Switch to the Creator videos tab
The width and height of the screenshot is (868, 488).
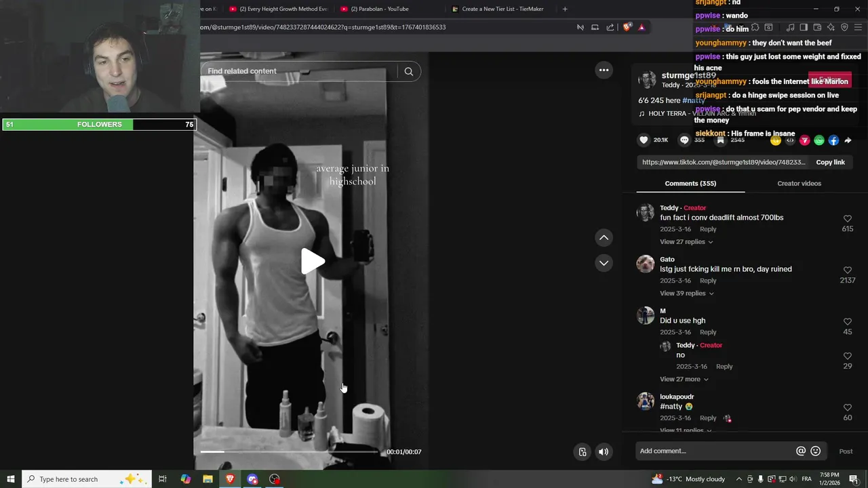(x=799, y=184)
